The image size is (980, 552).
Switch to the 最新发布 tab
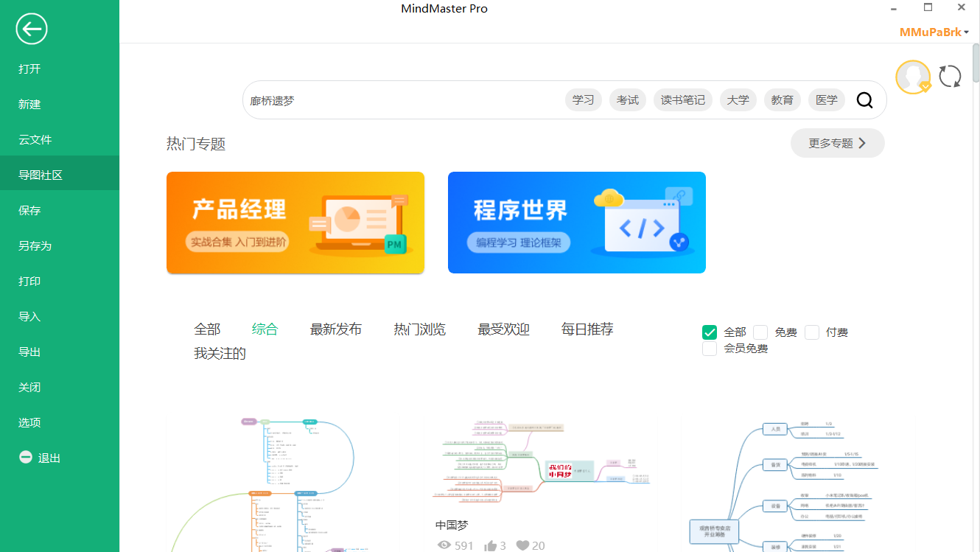point(336,329)
